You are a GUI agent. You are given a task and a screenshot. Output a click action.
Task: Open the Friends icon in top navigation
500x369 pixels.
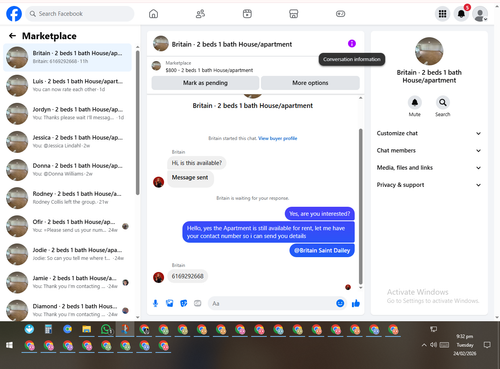coord(200,14)
